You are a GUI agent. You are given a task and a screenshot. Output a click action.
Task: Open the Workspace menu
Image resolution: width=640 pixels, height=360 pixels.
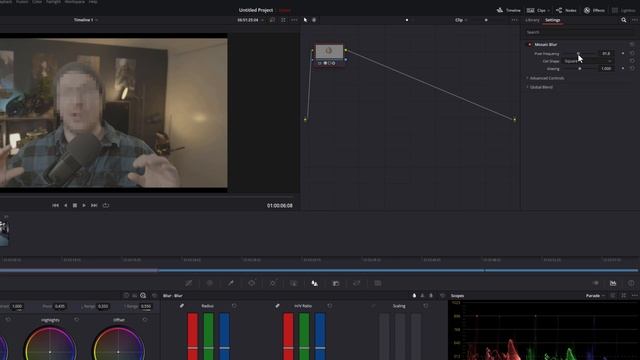tap(75, 2)
